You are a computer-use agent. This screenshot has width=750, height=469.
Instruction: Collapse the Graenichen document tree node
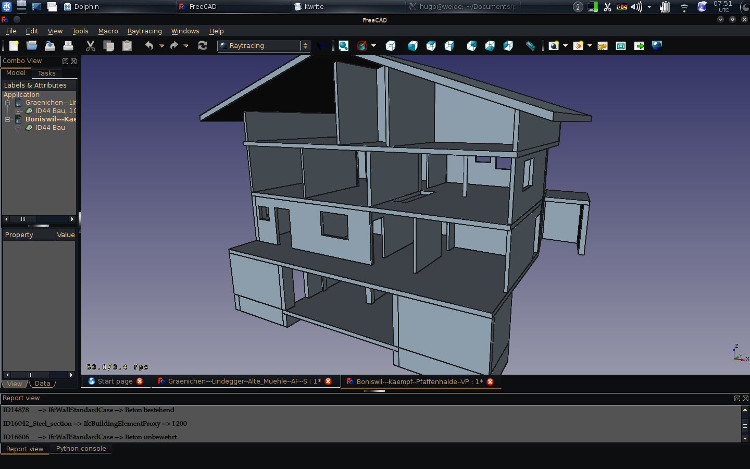pos(7,102)
